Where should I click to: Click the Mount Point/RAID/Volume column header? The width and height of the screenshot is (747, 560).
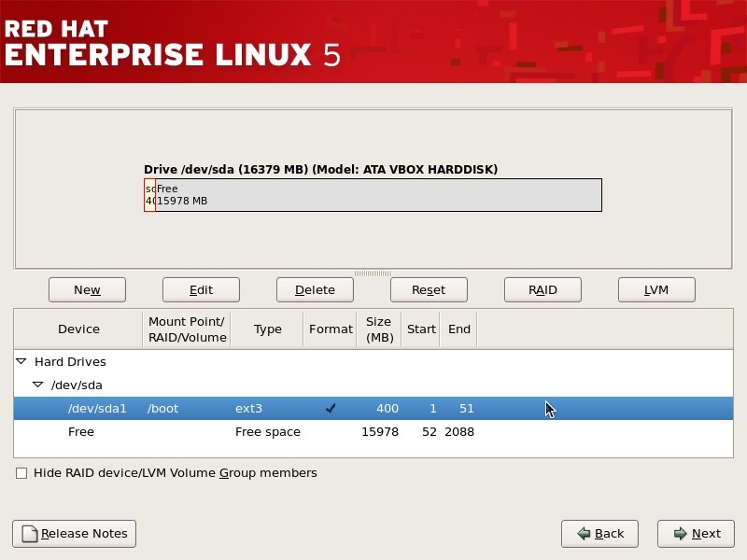click(187, 329)
